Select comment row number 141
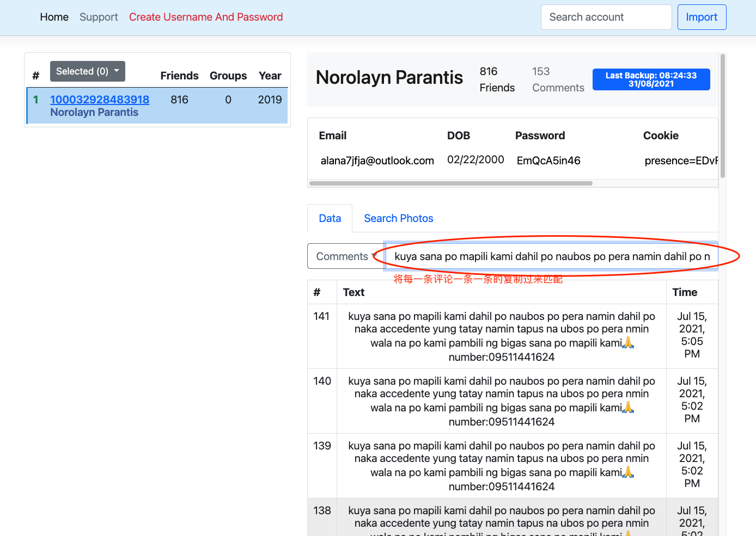 [322, 316]
